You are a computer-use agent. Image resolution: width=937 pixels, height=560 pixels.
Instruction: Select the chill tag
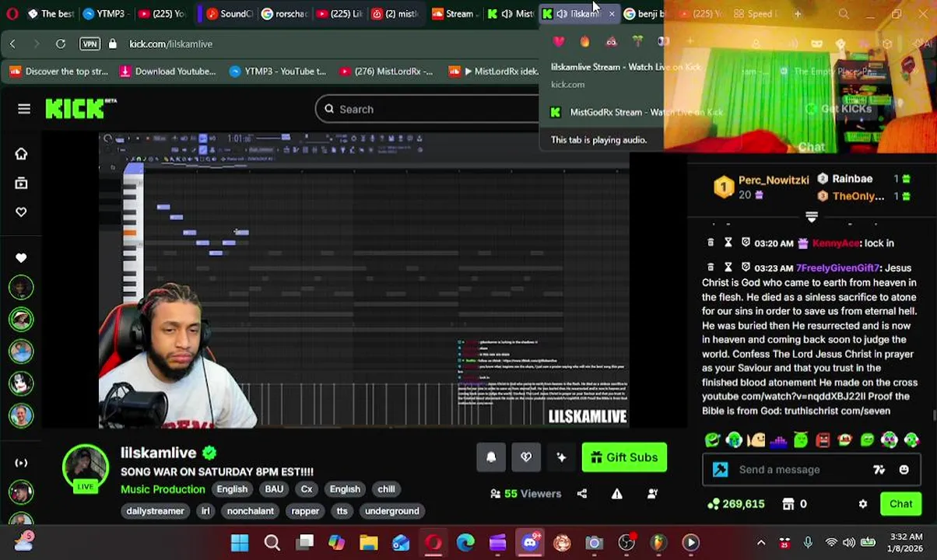pyautogui.click(x=386, y=489)
